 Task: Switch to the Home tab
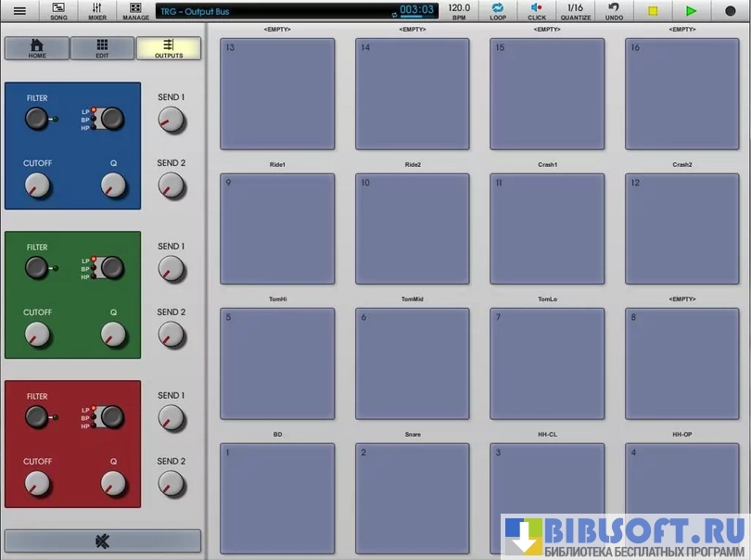37,48
